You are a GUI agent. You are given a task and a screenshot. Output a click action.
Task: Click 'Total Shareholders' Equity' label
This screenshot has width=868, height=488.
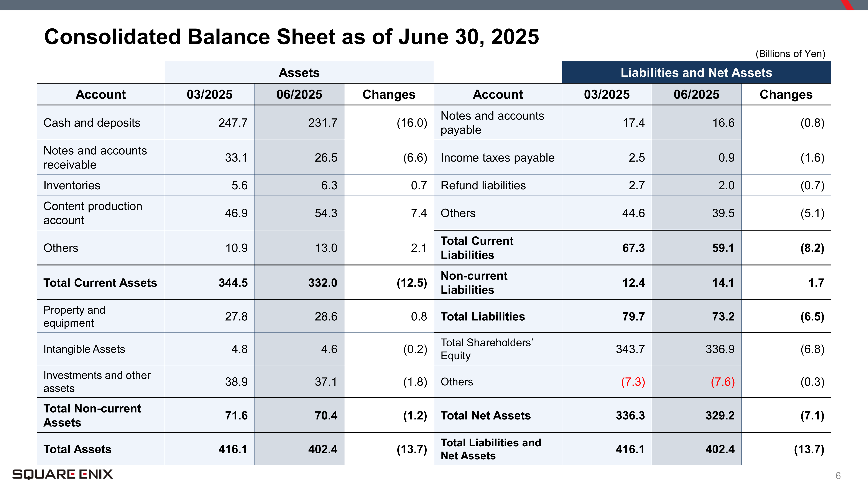click(487, 349)
